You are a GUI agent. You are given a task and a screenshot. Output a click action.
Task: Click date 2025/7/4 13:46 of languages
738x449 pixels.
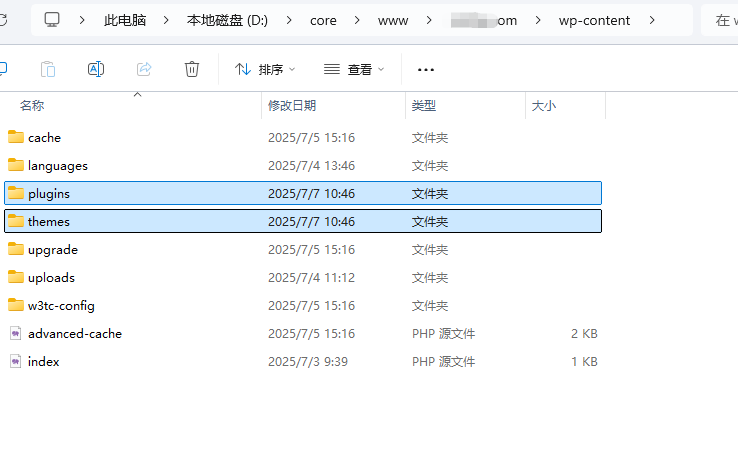point(312,166)
